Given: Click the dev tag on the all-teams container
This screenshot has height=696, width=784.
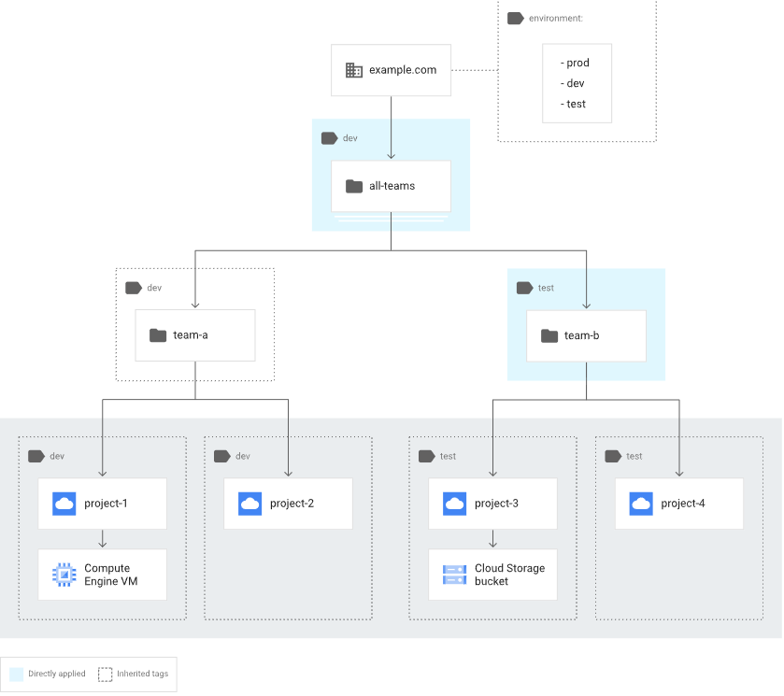Looking at the screenshot, I should (329, 137).
